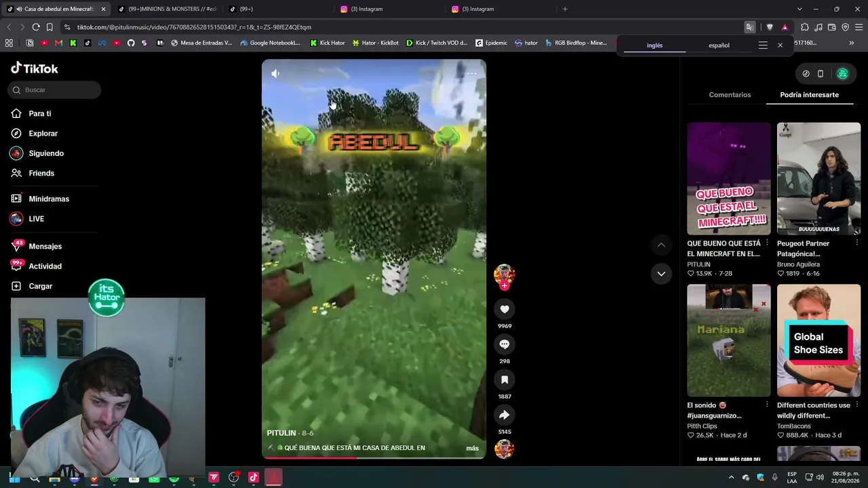This screenshot has height=488, width=868.
Task: Toggle the video mute speaker icon
Action: pos(275,73)
